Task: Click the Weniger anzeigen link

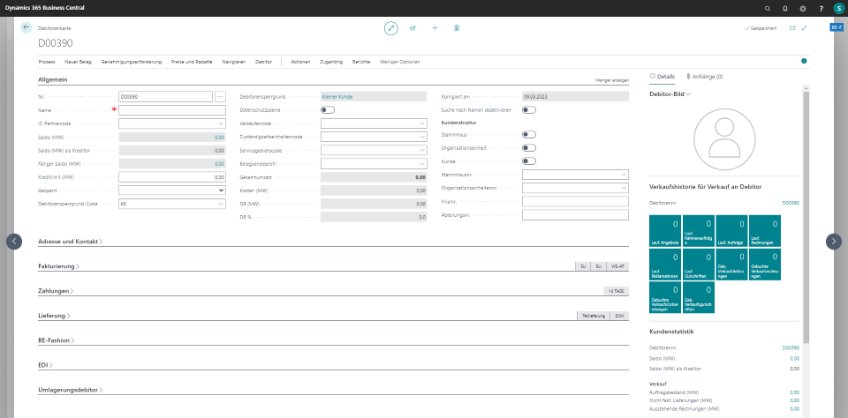Action: 612,79
